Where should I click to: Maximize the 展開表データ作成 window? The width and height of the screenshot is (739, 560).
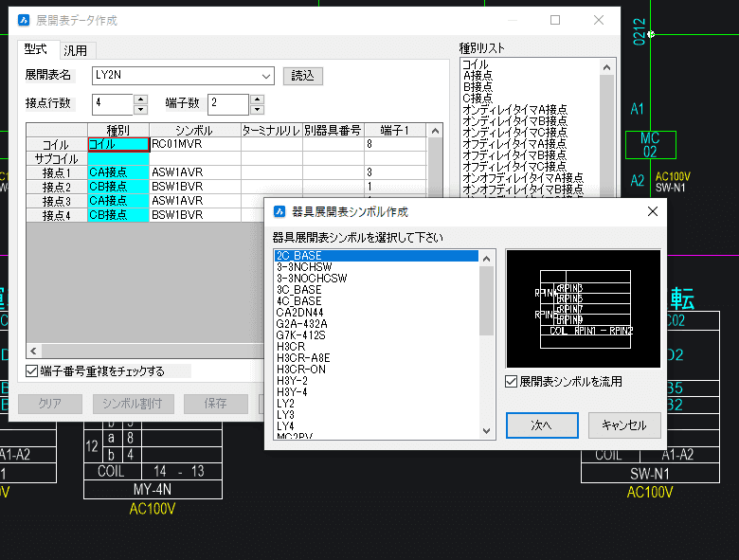555,20
